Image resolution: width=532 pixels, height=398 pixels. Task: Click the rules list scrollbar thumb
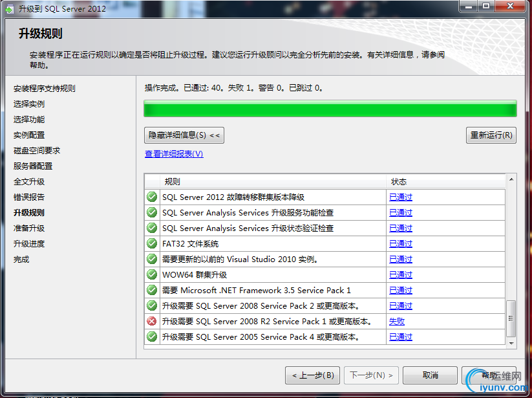(511, 318)
